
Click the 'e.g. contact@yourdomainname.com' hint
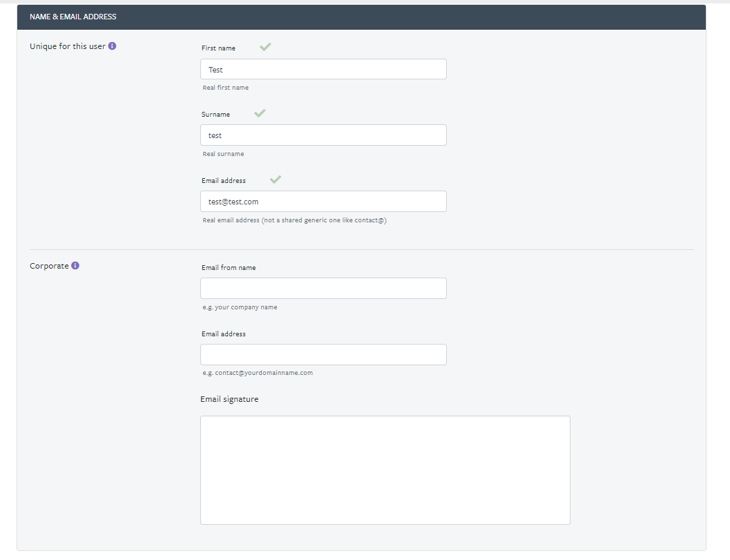[258, 373]
